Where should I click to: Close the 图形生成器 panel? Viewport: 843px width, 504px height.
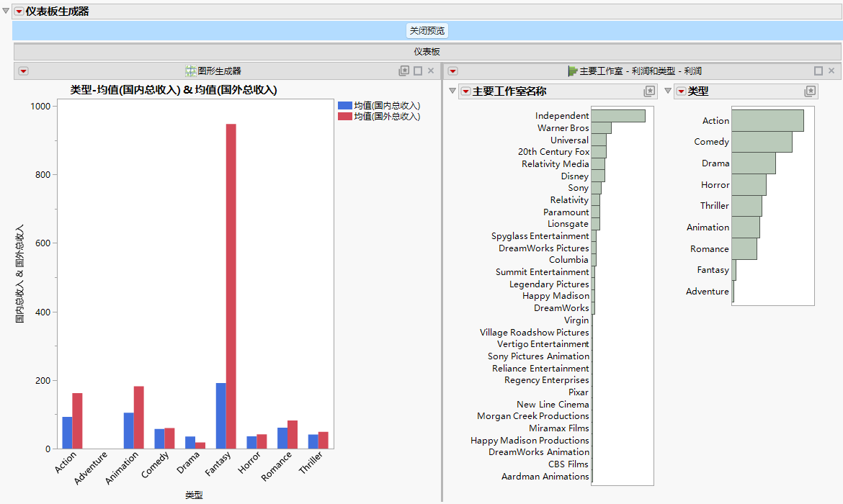431,71
